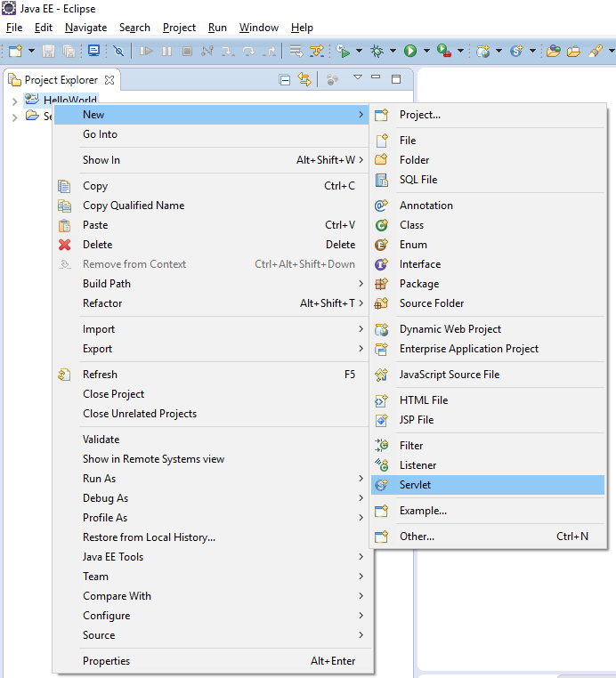Open Properties from the context menu
The image size is (616, 678).
click(211, 661)
